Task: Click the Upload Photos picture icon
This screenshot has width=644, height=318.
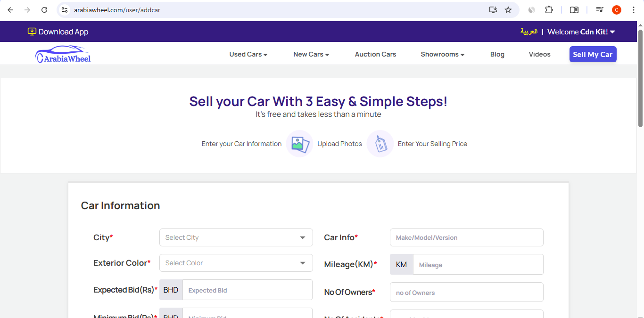Action: (x=299, y=144)
